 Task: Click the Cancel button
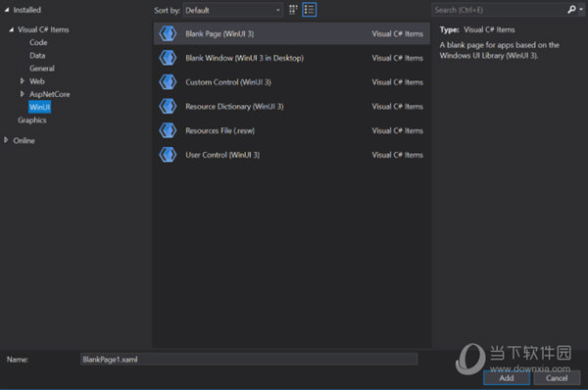(x=557, y=378)
